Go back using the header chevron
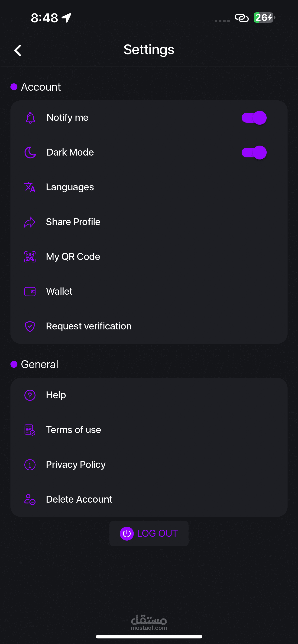The height and width of the screenshot is (644, 298). click(17, 50)
